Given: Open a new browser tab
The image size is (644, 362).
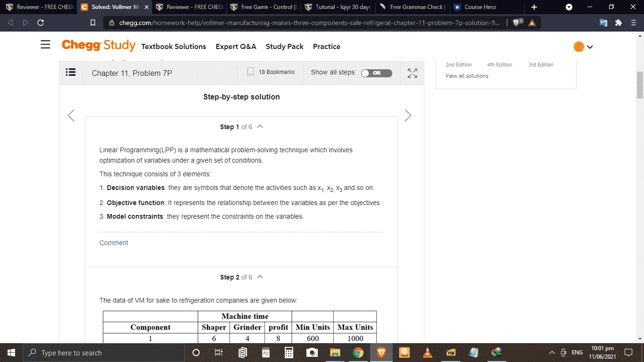Looking at the screenshot, I should pos(534,7).
